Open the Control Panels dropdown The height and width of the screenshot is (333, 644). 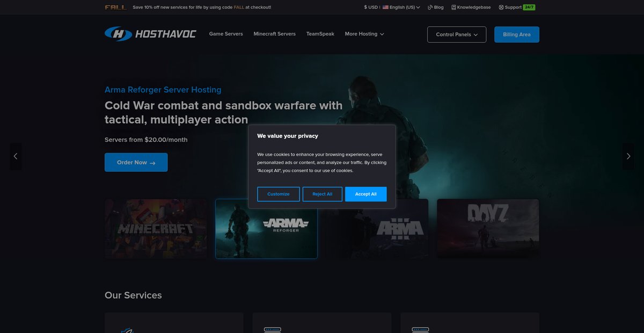(x=457, y=34)
